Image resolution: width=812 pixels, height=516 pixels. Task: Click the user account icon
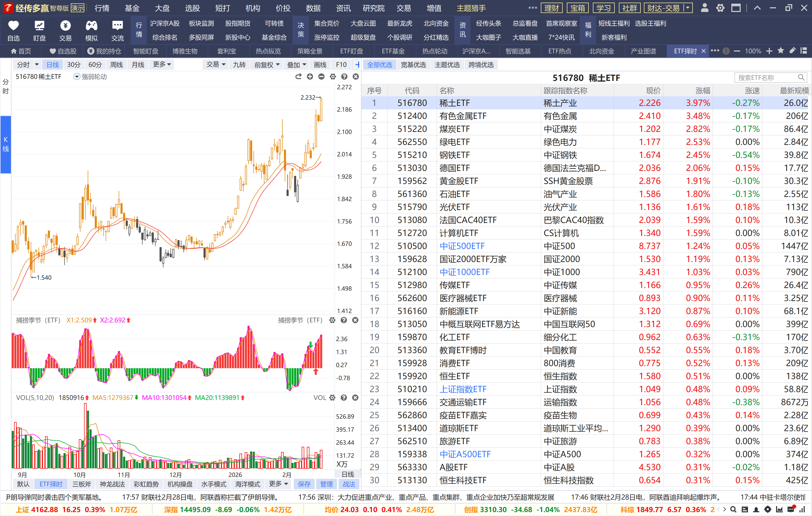tap(705, 8)
